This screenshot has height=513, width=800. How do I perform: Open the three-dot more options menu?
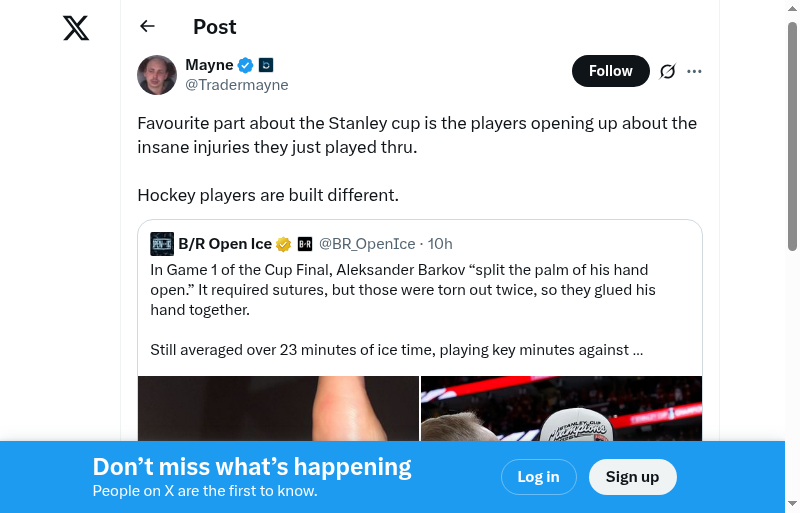point(695,71)
